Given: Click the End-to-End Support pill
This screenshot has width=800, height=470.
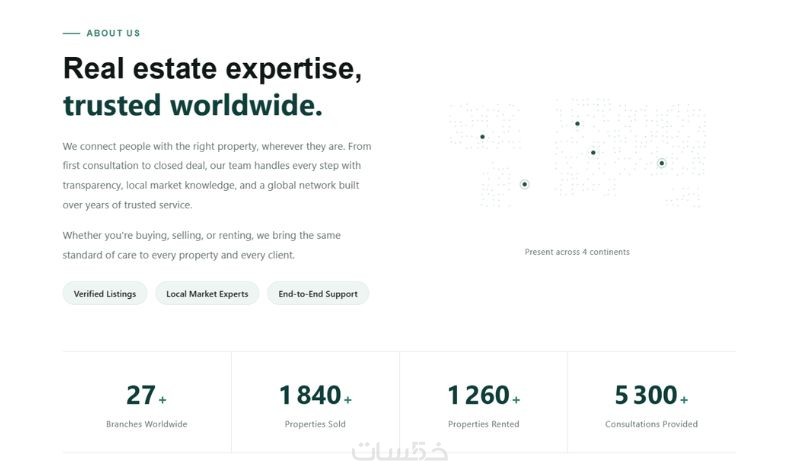Looking at the screenshot, I should pos(318,293).
